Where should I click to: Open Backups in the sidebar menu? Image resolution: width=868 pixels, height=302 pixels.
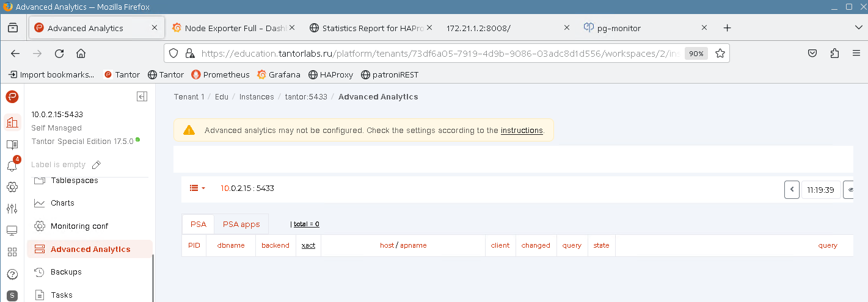(66, 272)
